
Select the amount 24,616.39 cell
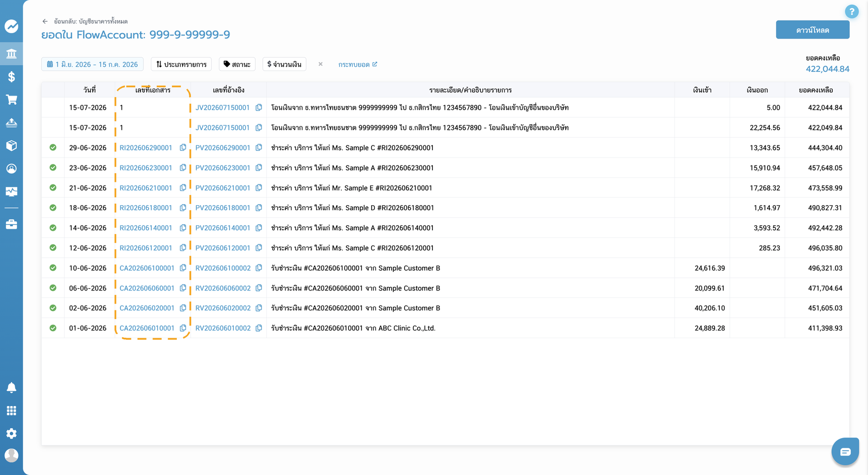tap(710, 268)
